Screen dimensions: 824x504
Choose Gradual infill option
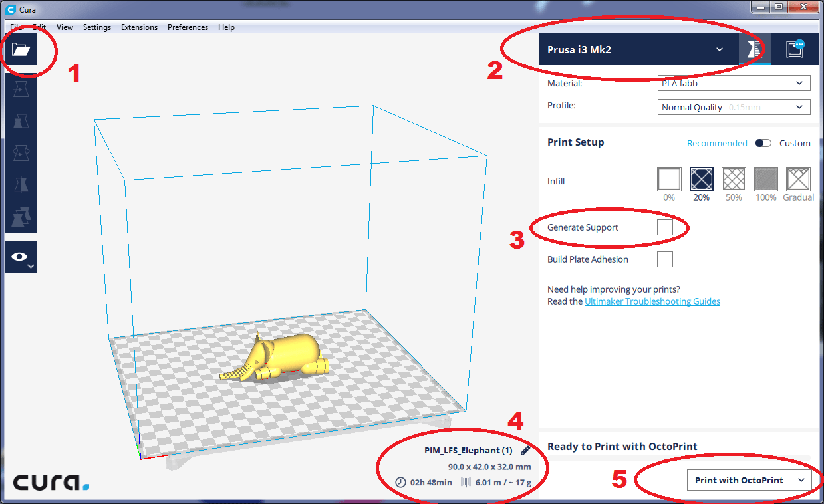click(798, 180)
